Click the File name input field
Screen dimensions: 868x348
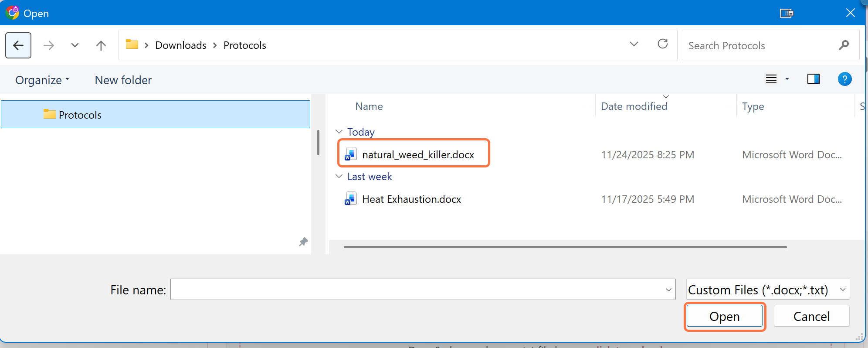[x=417, y=290]
